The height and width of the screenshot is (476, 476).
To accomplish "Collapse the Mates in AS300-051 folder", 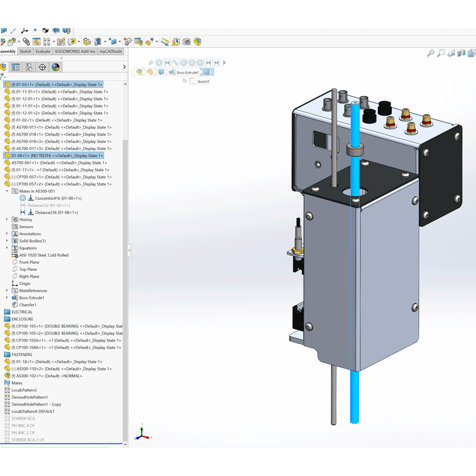I will pos(7,191).
